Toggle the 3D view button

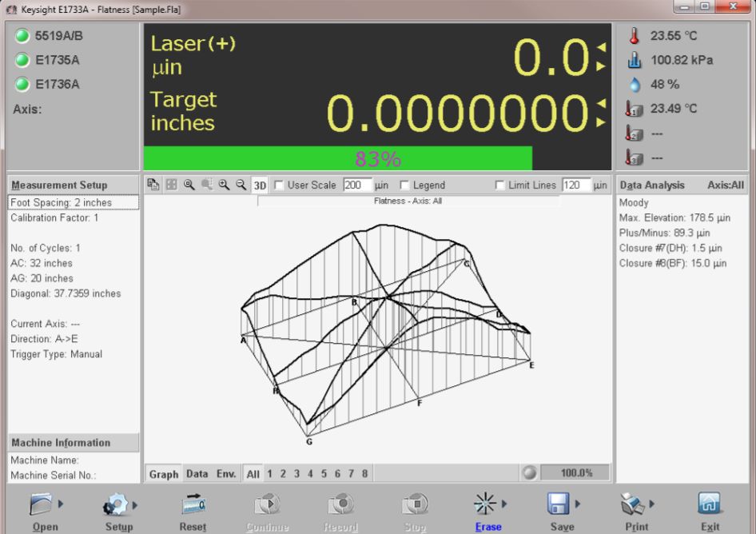(x=260, y=185)
